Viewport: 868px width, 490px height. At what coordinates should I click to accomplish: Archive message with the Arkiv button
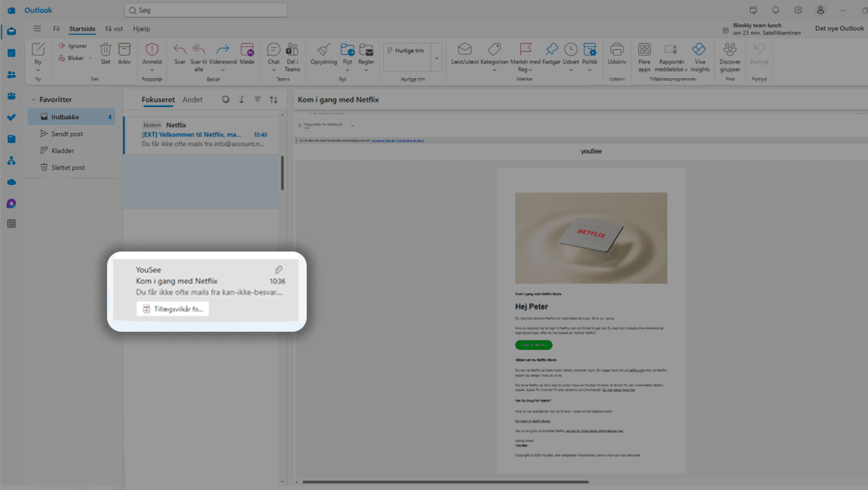[124, 53]
